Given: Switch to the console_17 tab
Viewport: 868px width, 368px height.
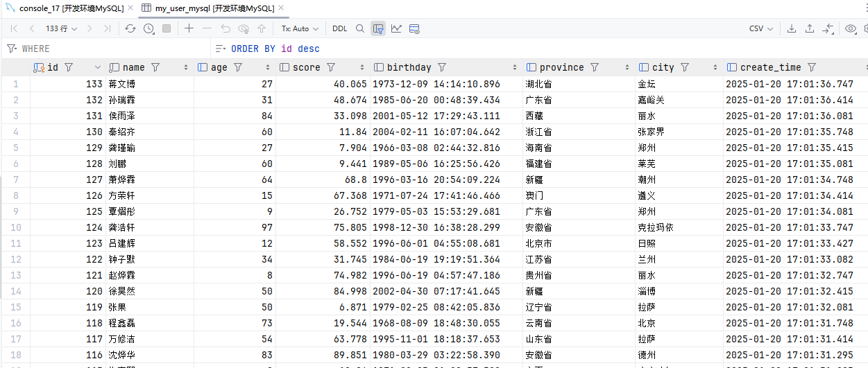Looking at the screenshot, I should 66,8.
